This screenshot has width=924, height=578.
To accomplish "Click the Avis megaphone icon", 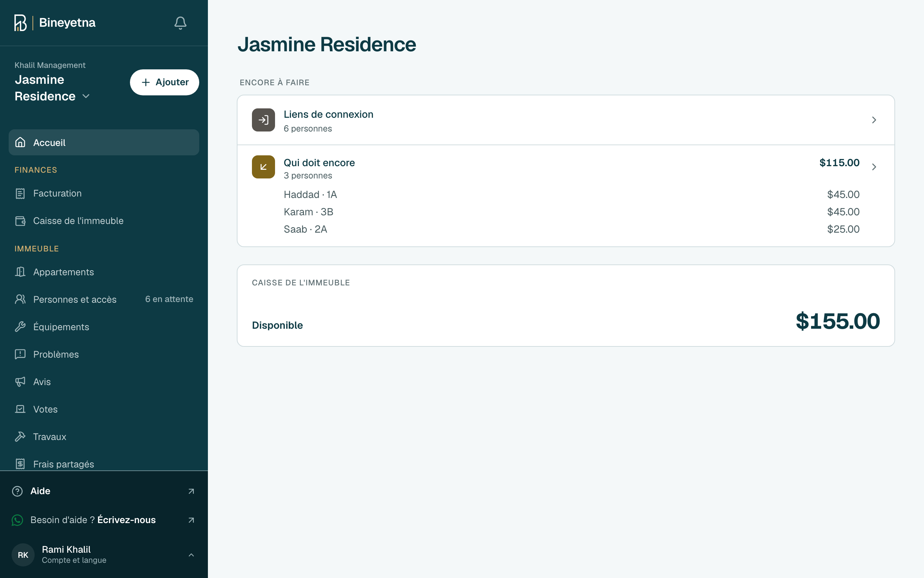I will pos(20,381).
